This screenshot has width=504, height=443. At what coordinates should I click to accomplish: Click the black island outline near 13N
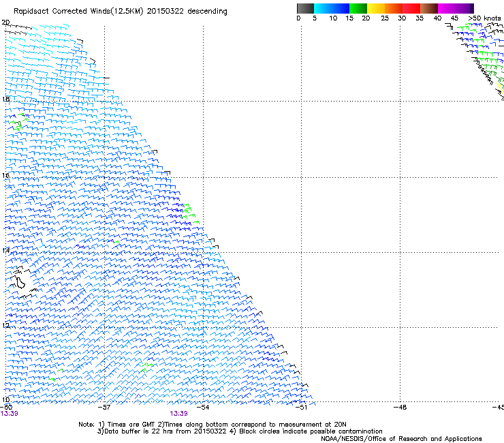coord(20,283)
